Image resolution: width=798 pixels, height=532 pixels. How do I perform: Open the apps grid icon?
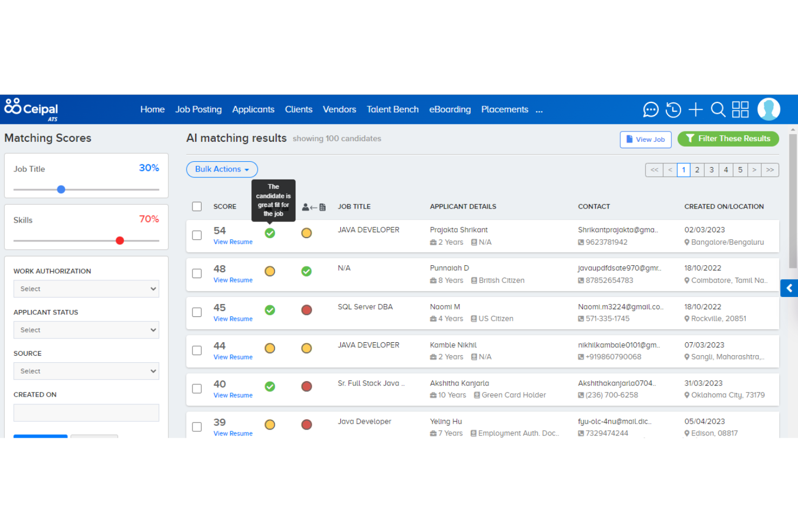point(740,109)
